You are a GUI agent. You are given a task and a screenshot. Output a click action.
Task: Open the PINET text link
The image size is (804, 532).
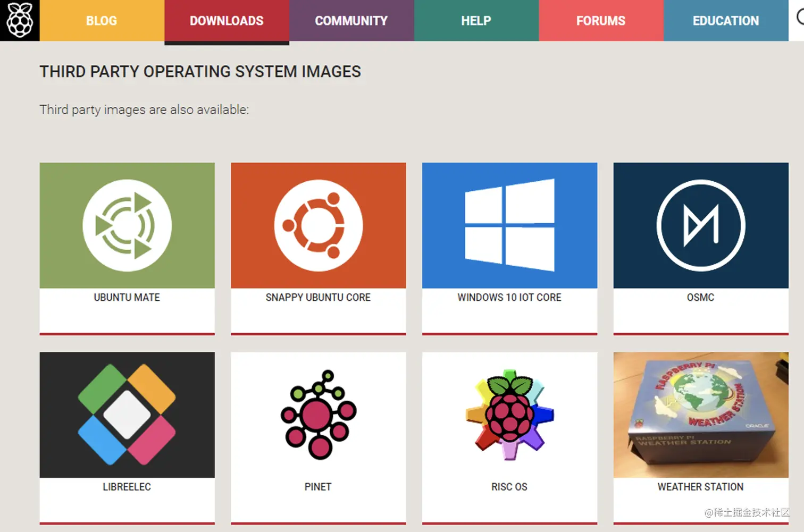(318, 487)
